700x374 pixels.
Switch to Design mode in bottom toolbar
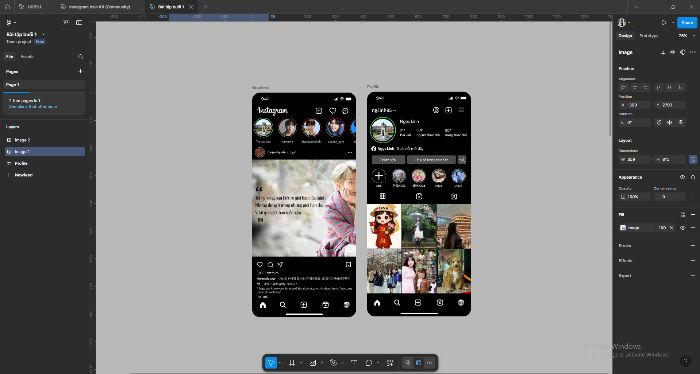418,363
